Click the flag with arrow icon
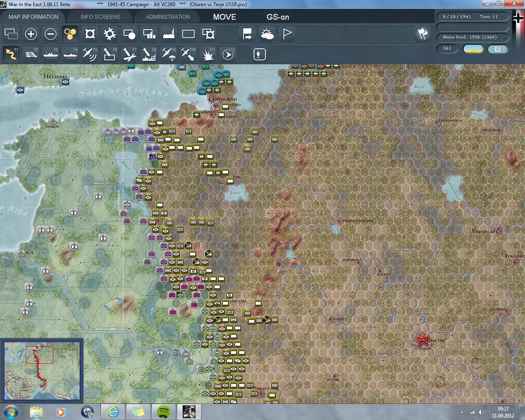Viewport: 525px width, 420px height. click(247, 34)
